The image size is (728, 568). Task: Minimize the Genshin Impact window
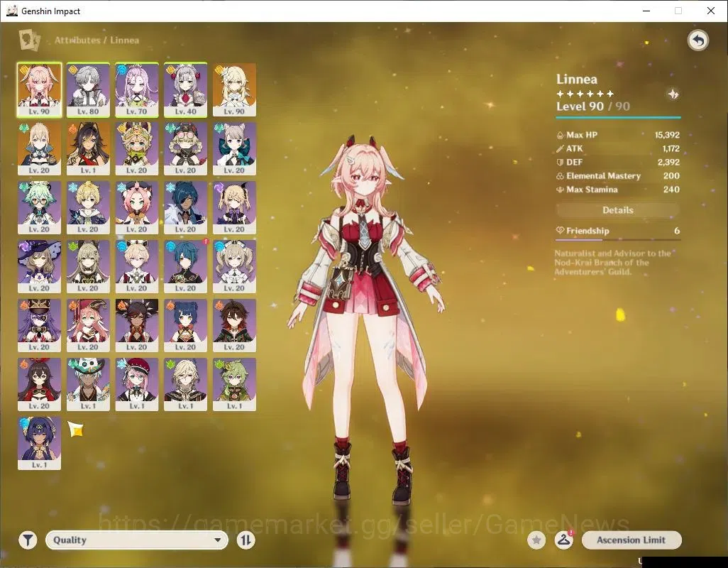(646, 11)
